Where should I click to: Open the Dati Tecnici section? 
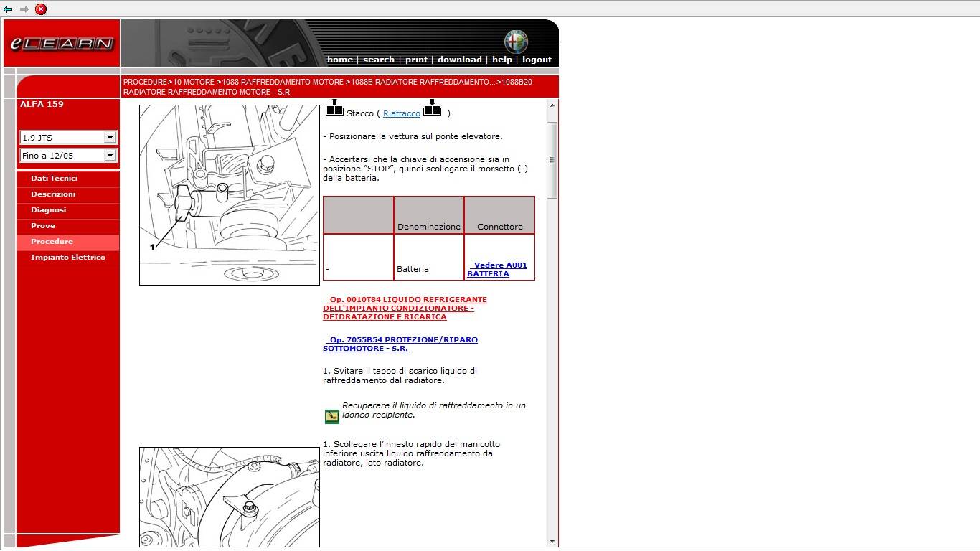point(68,179)
